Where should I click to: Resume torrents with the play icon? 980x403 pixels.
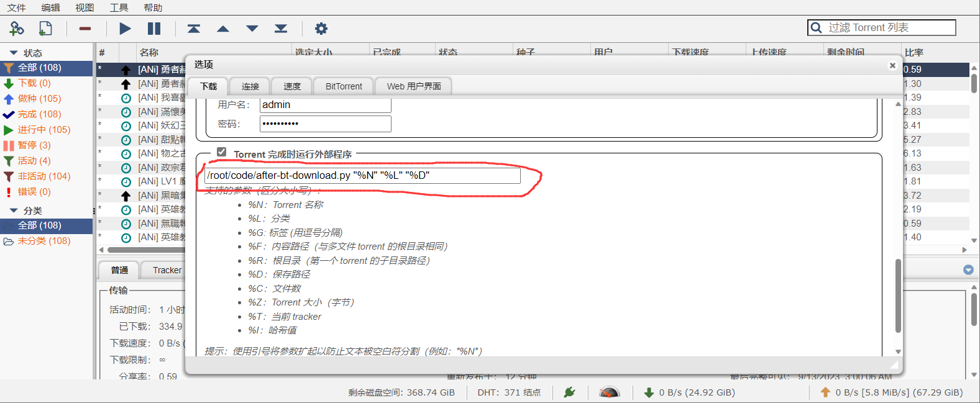click(x=125, y=29)
